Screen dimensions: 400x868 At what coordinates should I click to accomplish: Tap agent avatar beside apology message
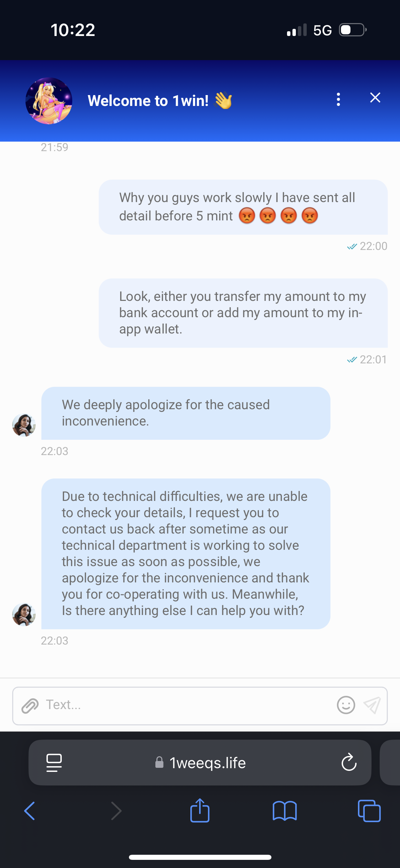[24, 425]
